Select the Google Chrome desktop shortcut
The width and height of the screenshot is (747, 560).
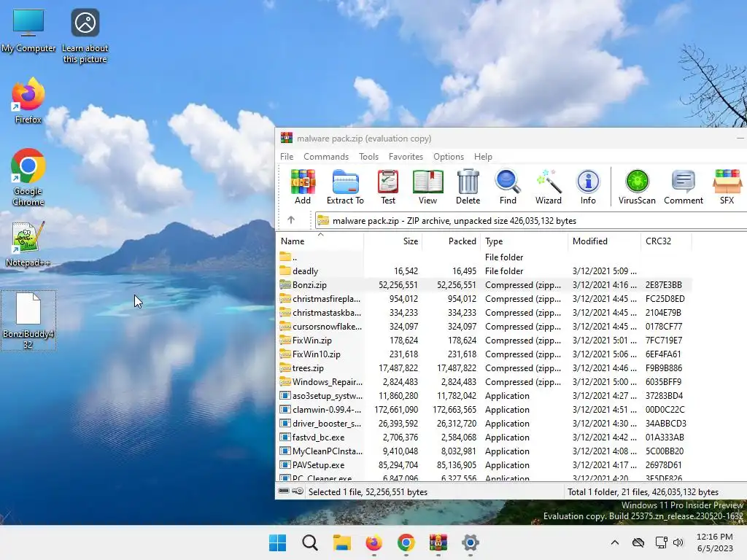(x=28, y=177)
